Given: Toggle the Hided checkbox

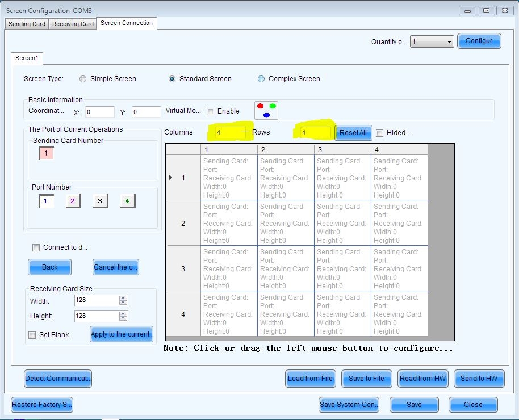Looking at the screenshot, I should click(x=379, y=133).
